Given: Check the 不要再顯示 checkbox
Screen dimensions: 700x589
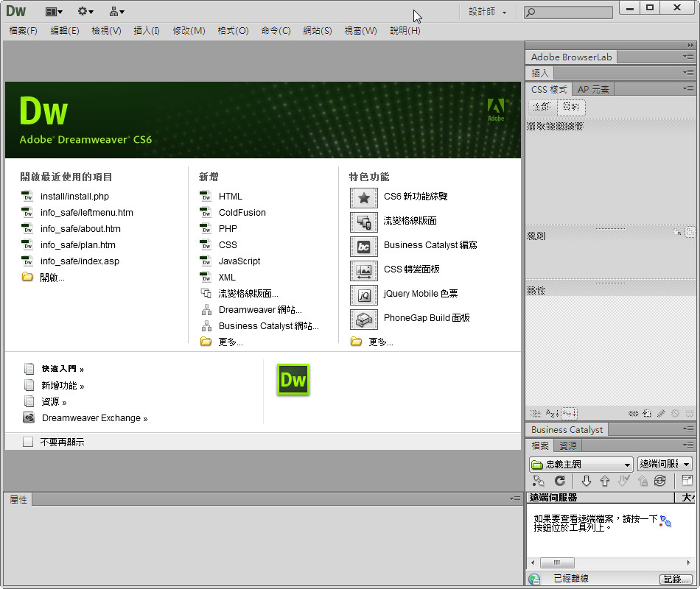Looking at the screenshot, I should [x=28, y=442].
